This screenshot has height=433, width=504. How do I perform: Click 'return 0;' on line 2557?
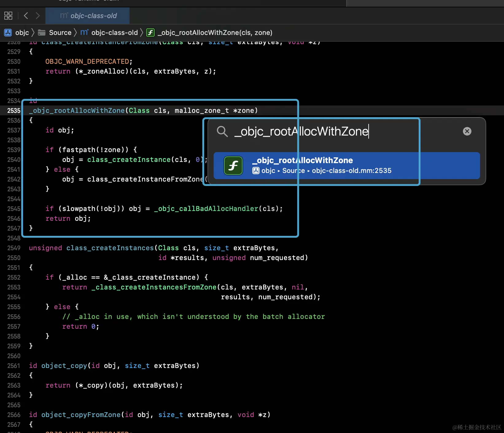tap(81, 327)
